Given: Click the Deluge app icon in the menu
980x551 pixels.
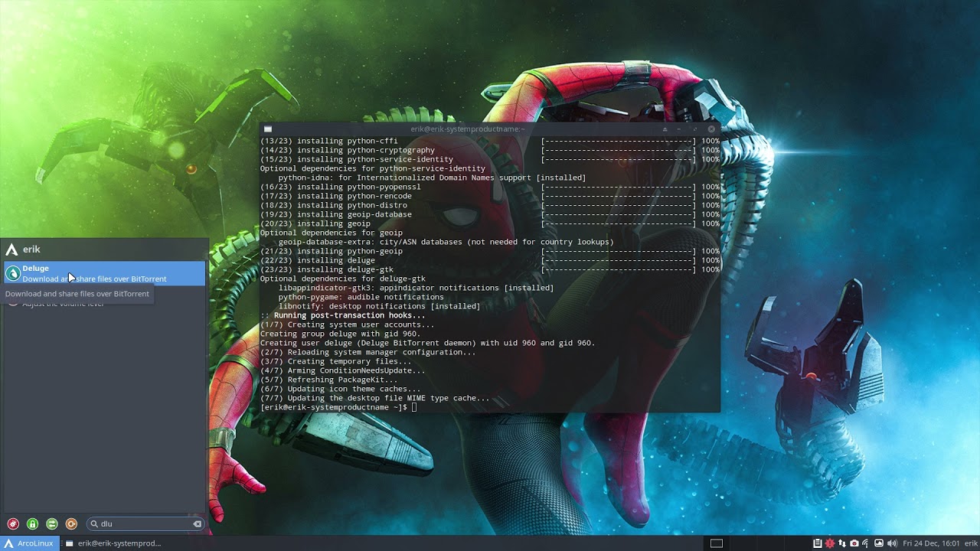Looking at the screenshot, I should click(x=12, y=273).
